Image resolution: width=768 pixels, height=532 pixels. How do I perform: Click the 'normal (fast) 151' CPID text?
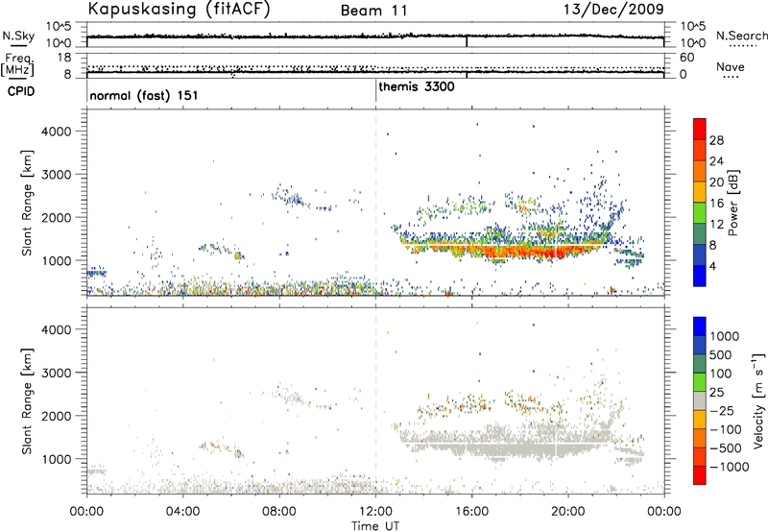click(x=144, y=95)
